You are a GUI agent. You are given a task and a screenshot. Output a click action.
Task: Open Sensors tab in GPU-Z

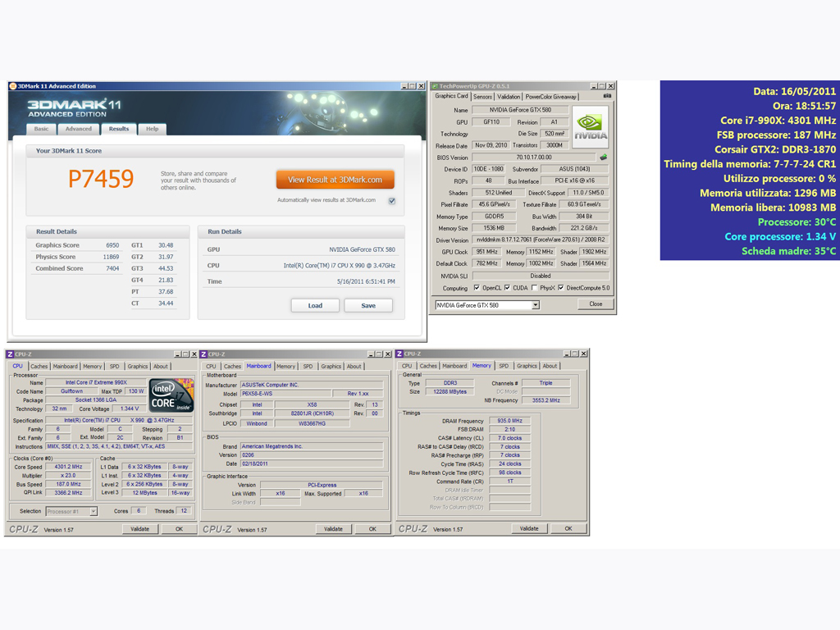(482, 97)
